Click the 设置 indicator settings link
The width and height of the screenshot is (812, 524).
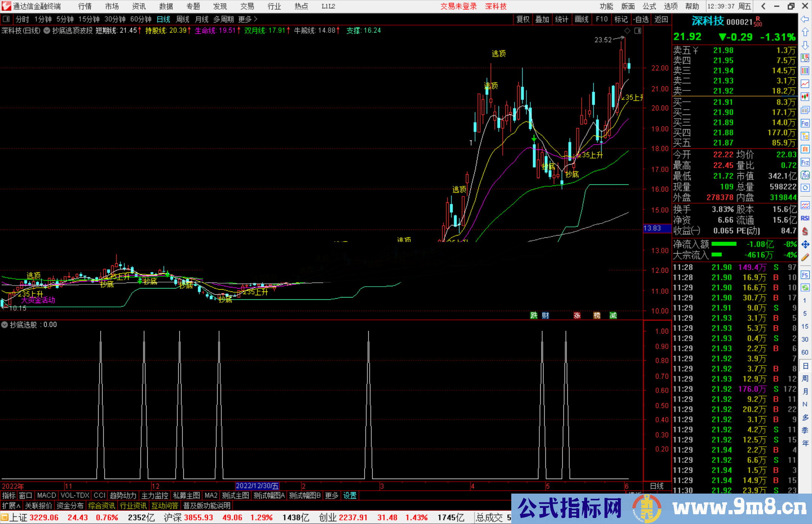coord(350,495)
